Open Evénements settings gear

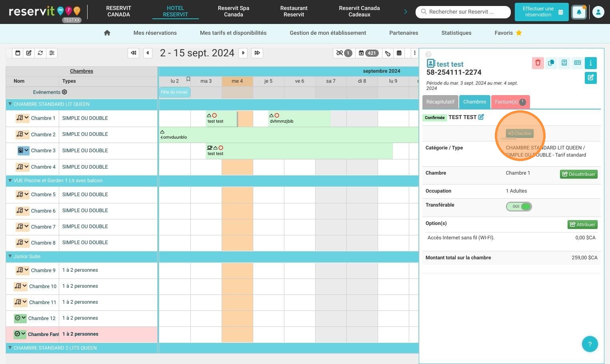click(x=64, y=92)
